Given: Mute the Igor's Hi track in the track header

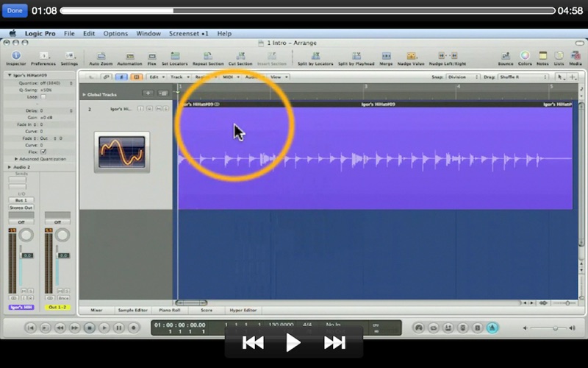Looking at the screenshot, I should tap(159, 109).
